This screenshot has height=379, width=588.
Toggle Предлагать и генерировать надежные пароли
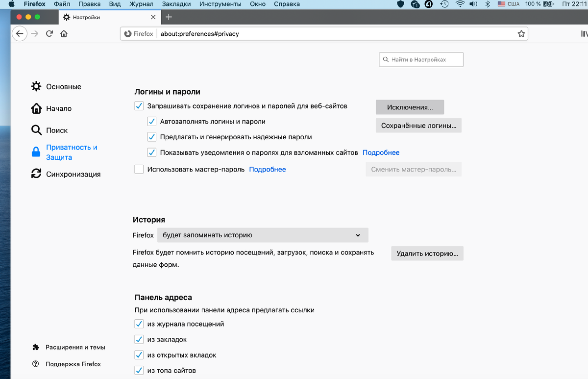[152, 137]
